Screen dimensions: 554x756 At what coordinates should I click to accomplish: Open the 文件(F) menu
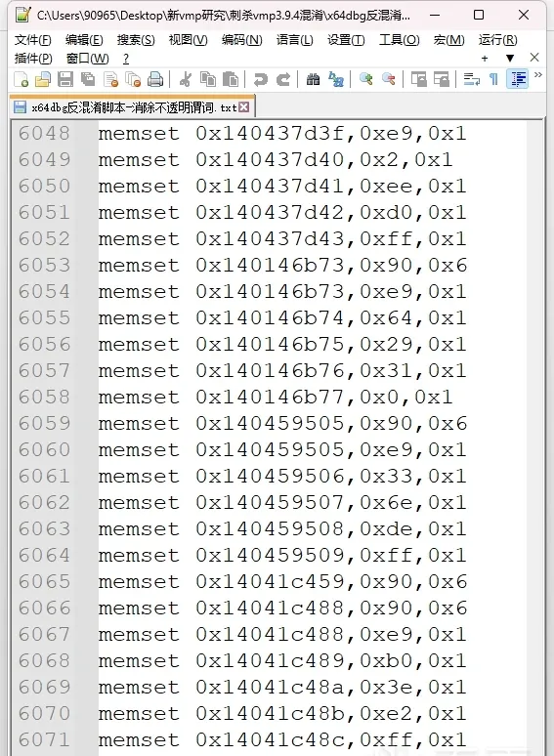pyautogui.click(x=33, y=40)
